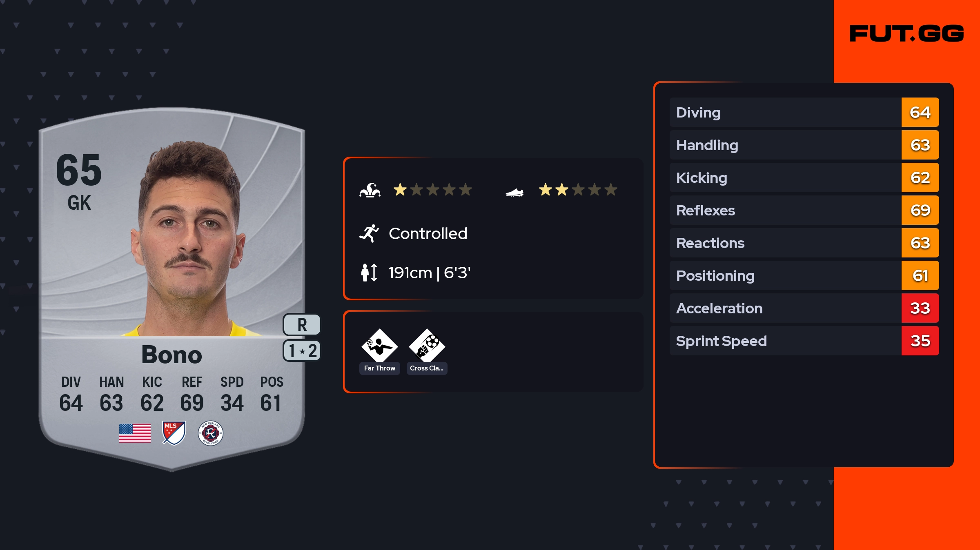Image resolution: width=980 pixels, height=550 pixels.
Task: Click the FUT.GG logo
Action: coord(906,33)
